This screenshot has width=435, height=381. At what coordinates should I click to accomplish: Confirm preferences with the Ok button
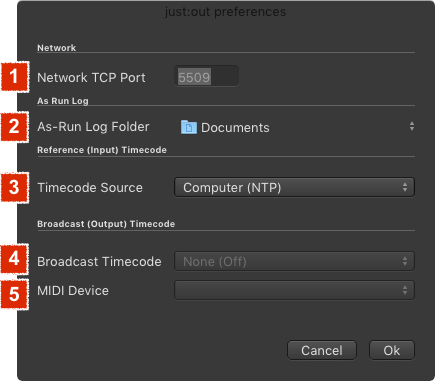click(x=392, y=350)
